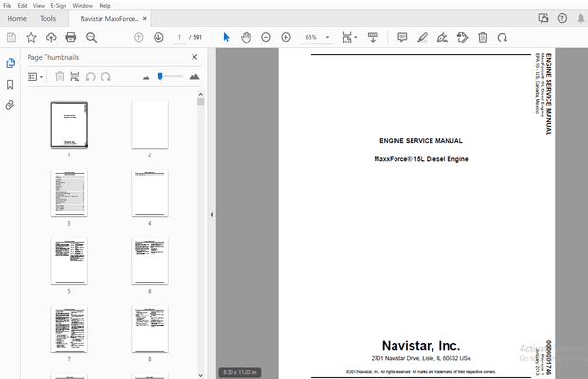Click the upload to cloud icon

coord(51,37)
